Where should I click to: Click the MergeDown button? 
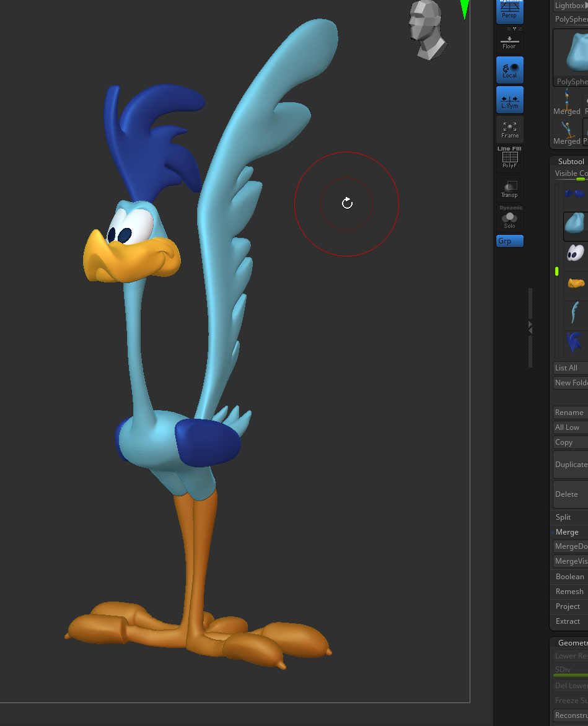pos(571,546)
